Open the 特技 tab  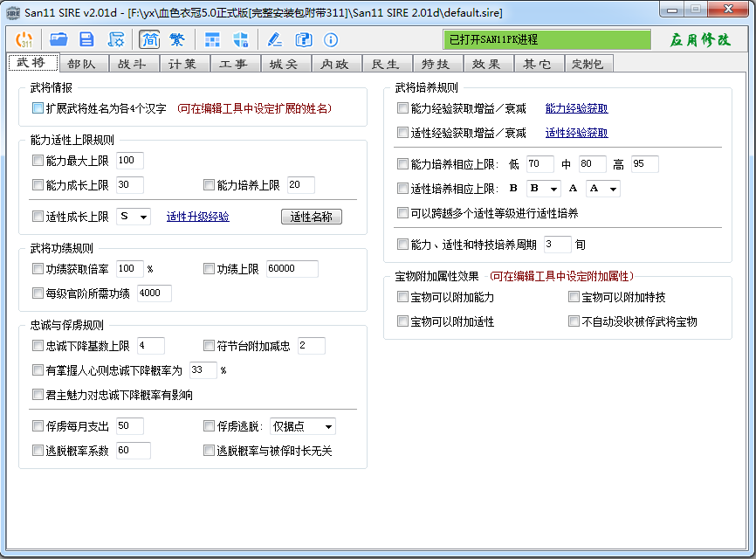tap(436, 64)
